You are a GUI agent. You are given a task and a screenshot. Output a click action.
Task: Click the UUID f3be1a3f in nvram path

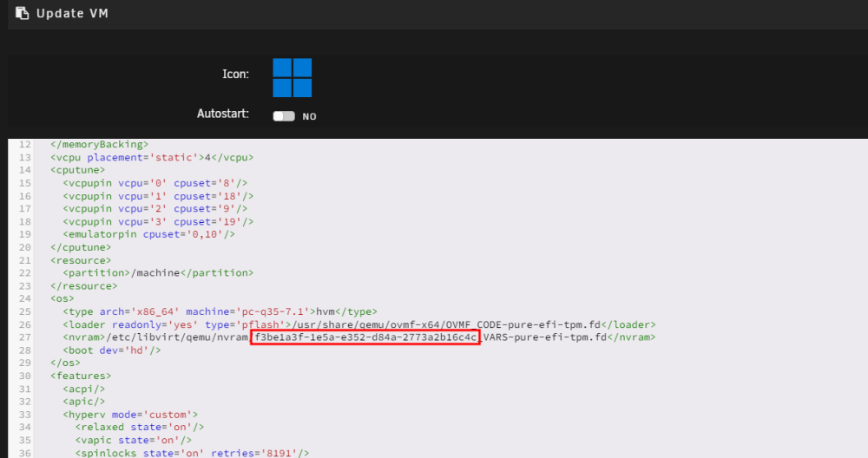365,337
